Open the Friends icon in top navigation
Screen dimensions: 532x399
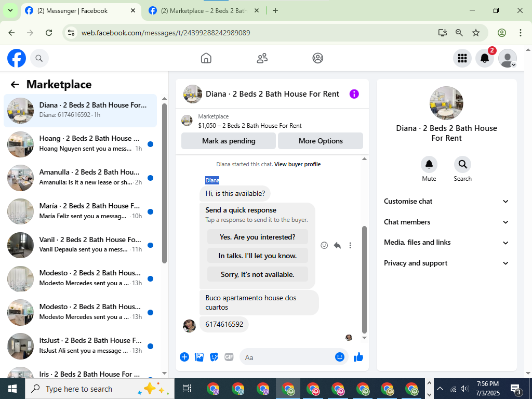[262, 58]
